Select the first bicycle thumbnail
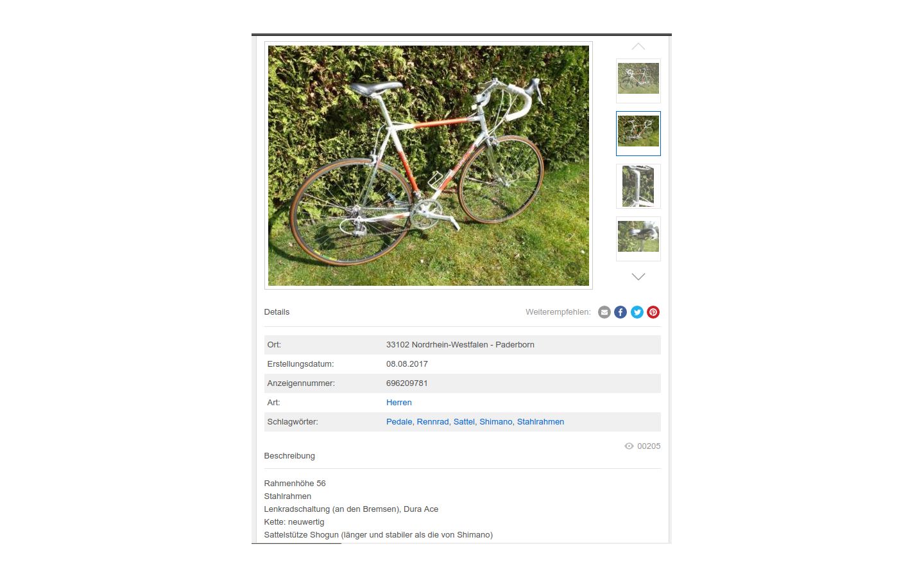 pyautogui.click(x=638, y=81)
